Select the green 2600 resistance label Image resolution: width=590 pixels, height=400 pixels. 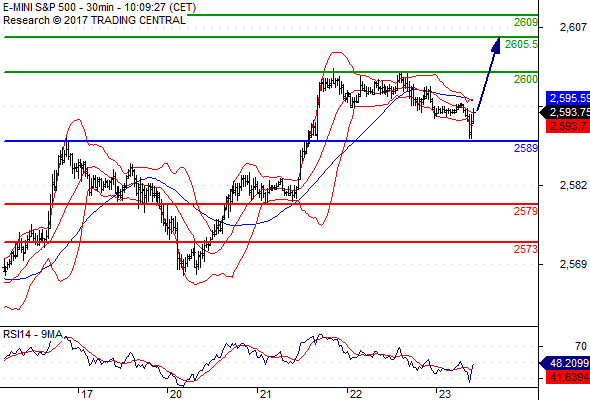point(526,79)
